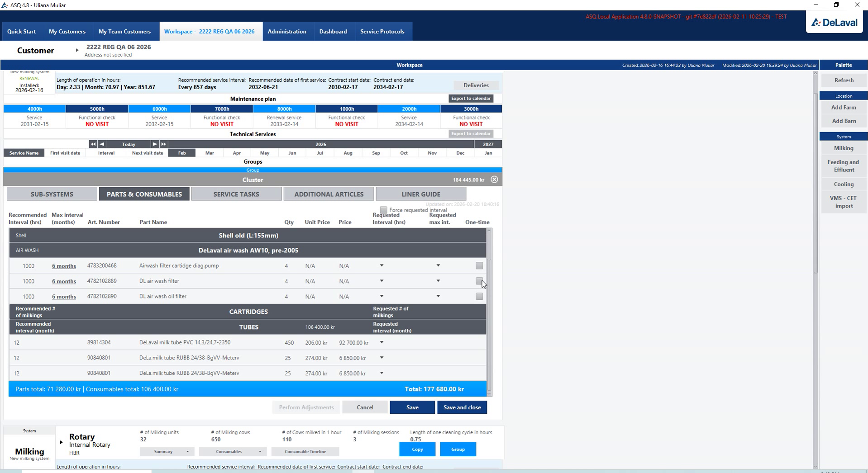
Task: Open Requested Interval dropdown for Airwash filter cartidge
Action: click(x=382, y=265)
